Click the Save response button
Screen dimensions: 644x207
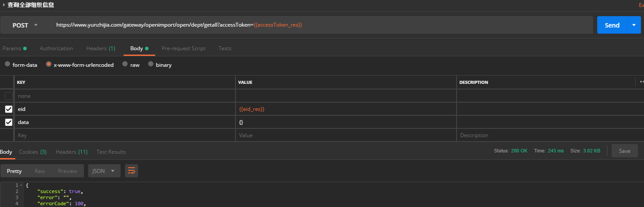624,151
